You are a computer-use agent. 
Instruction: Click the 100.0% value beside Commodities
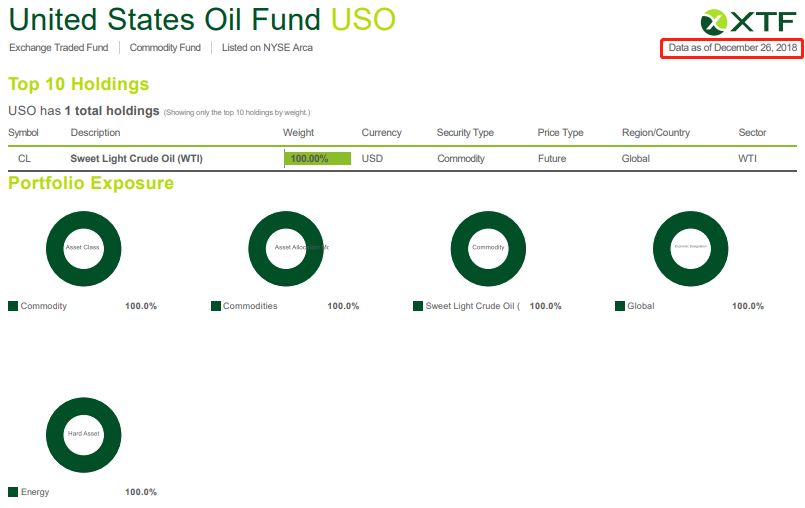coord(343,306)
